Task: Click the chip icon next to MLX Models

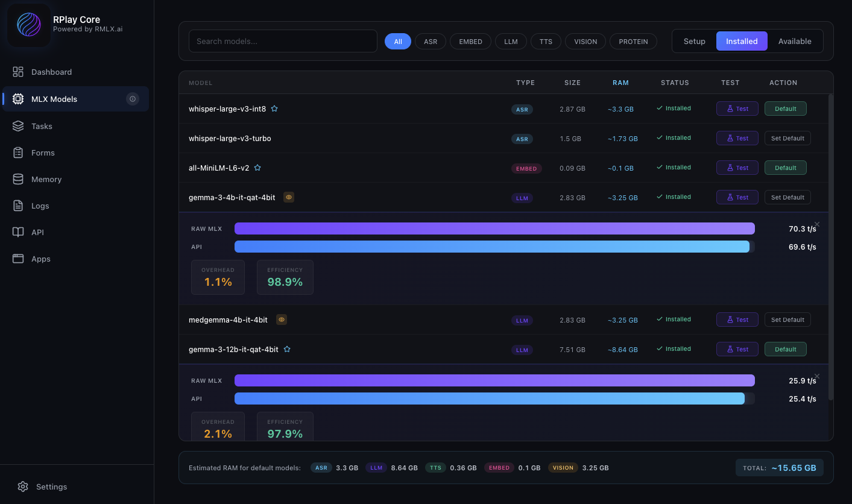Action: coord(19,99)
